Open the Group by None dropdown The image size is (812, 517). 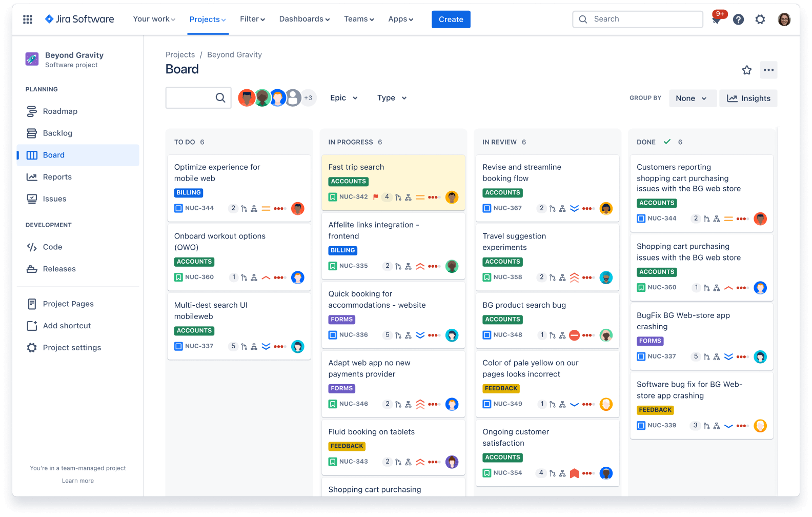pyautogui.click(x=691, y=98)
